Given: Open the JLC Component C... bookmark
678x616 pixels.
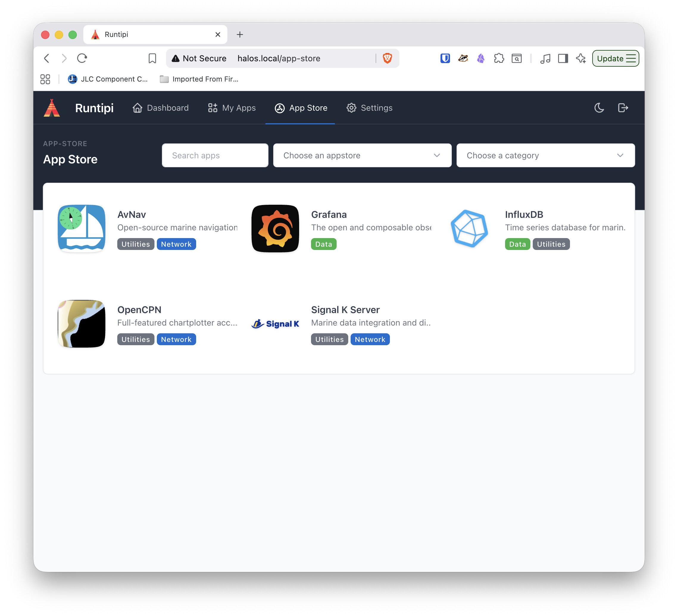Looking at the screenshot, I should 108,79.
